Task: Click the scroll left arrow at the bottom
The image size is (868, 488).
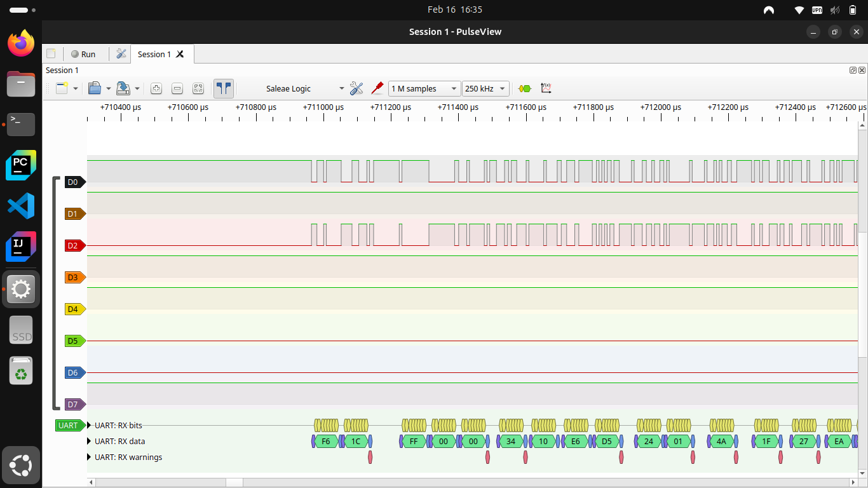Action: (92, 483)
